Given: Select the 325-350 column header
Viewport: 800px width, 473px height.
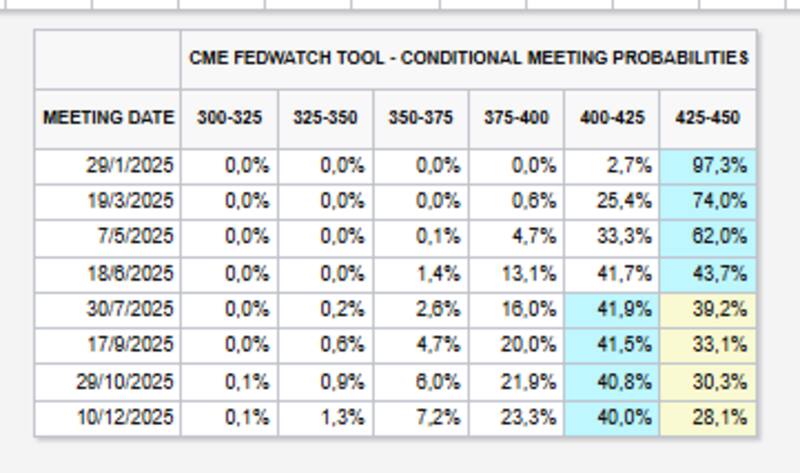Looking at the screenshot, I should coord(325,118).
